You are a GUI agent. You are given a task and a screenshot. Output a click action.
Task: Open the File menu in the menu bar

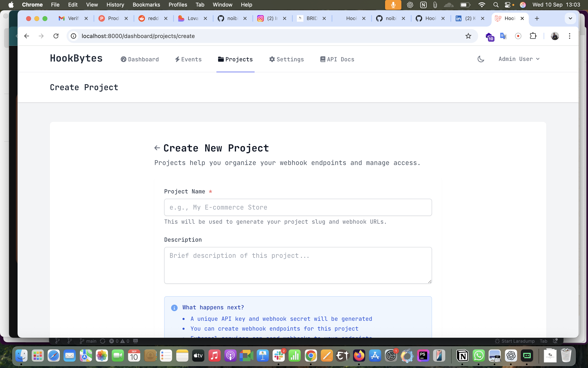click(x=55, y=5)
